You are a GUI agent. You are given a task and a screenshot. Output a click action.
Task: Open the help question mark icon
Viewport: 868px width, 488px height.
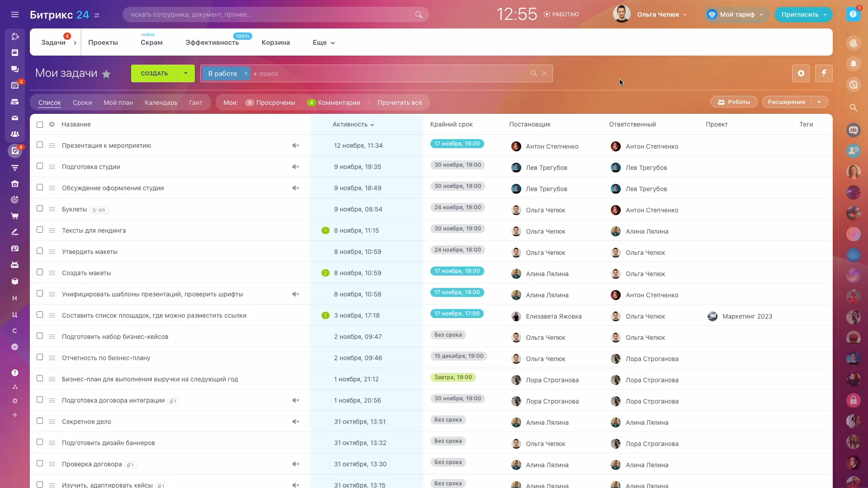853,14
